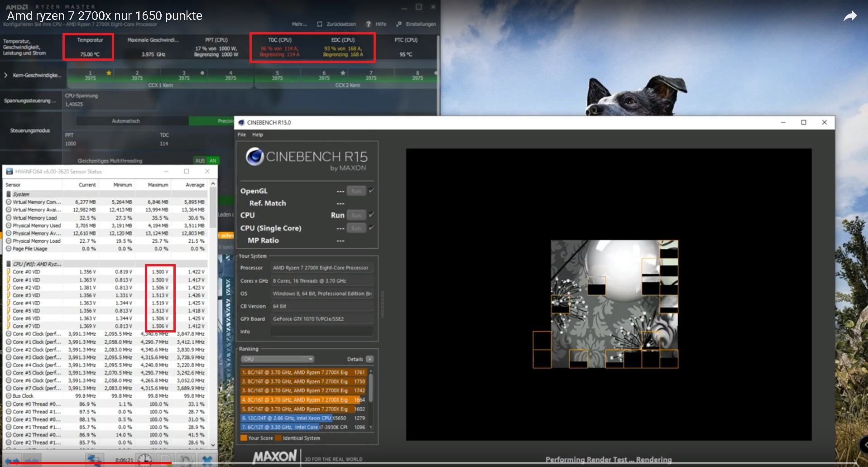
Task: Select Automatisch control mode
Action: tap(126, 121)
